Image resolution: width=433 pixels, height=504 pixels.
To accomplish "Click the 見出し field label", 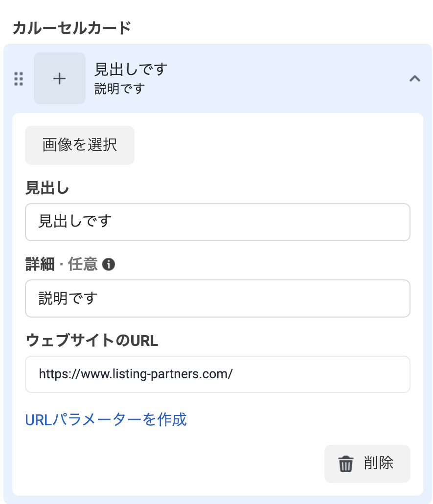I will 47,188.
